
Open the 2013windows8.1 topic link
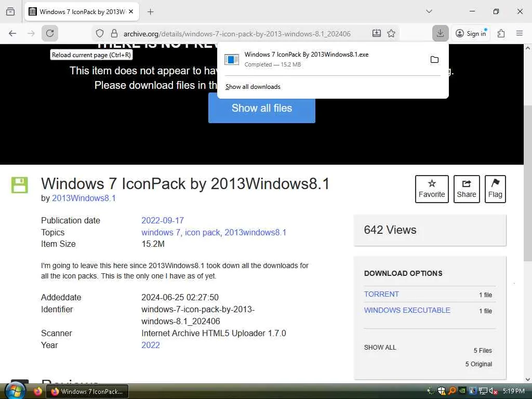coord(255,232)
